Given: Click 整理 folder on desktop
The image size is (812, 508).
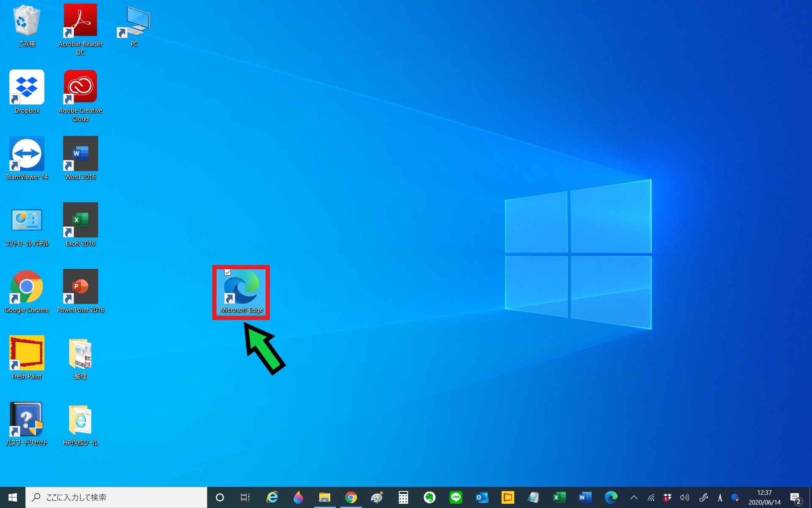Looking at the screenshot, I should pyautogui.click(x=80, y=356).
